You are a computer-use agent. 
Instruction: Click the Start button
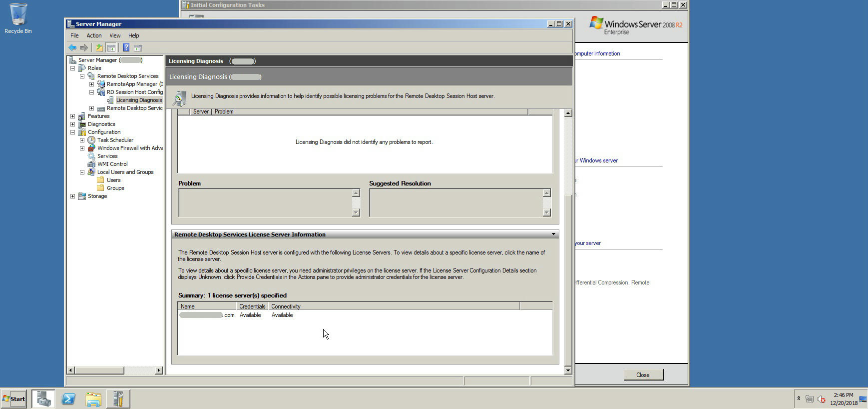14,399
